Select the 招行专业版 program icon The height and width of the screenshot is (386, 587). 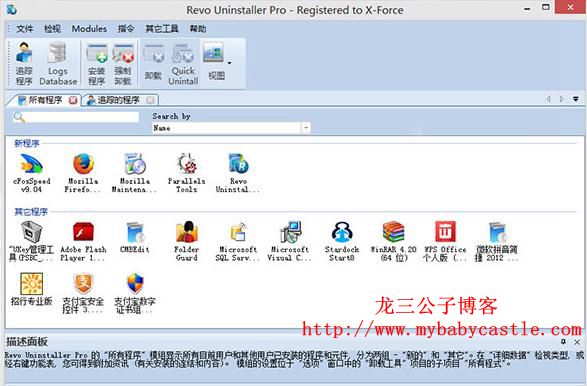click(x=31, y=289)
